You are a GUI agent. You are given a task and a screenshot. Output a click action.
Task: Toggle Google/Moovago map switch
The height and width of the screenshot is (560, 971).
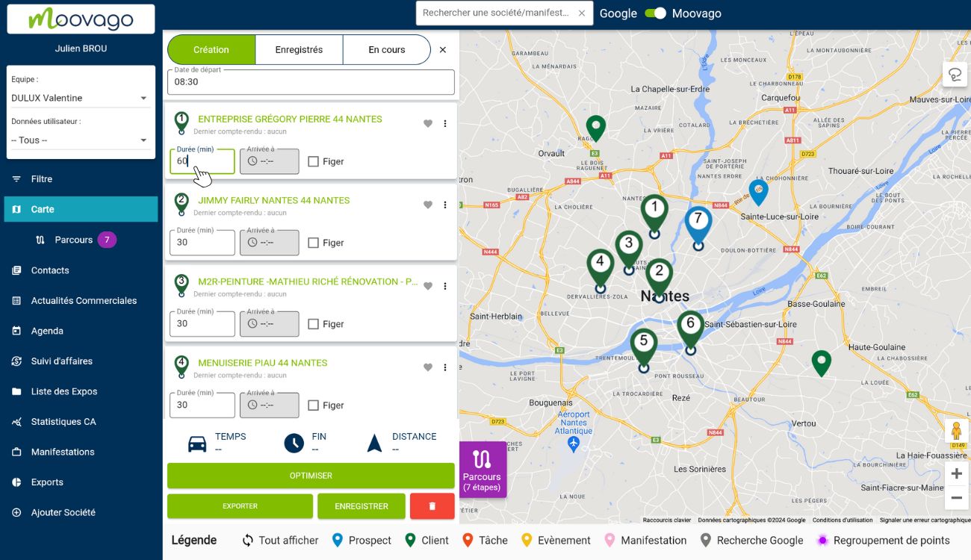(655, 13)
